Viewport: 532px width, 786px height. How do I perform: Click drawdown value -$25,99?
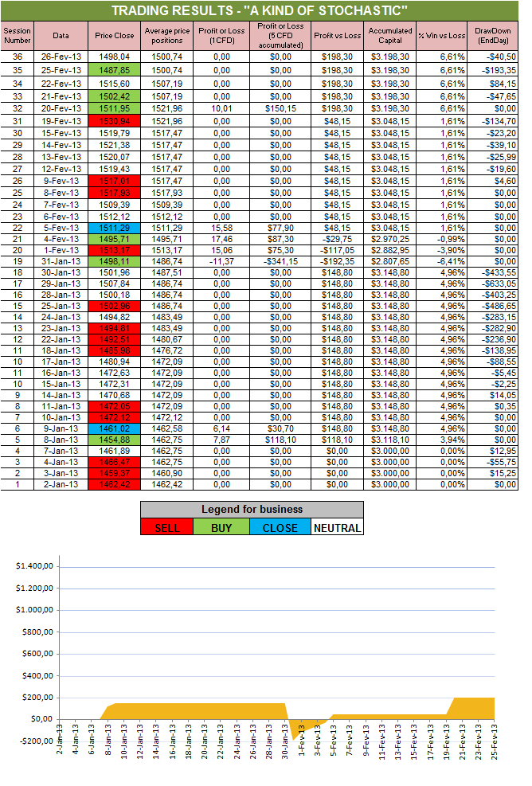492,157
